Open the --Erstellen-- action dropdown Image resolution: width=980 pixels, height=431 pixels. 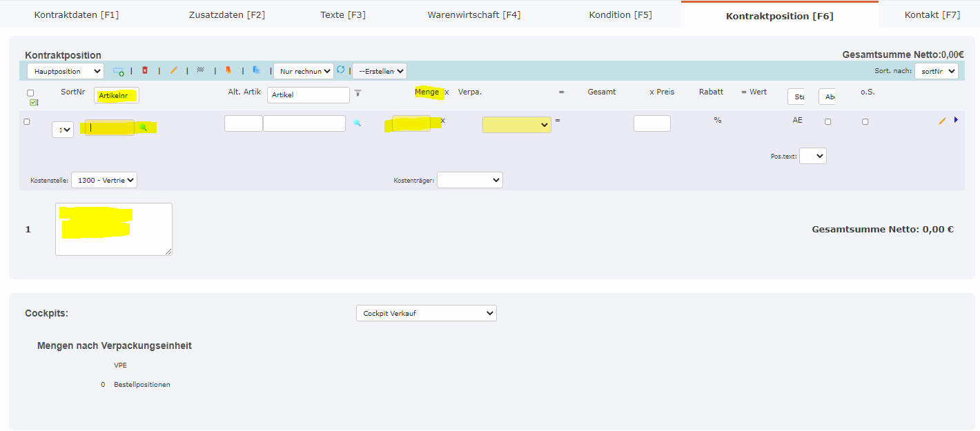pos(379,71)
